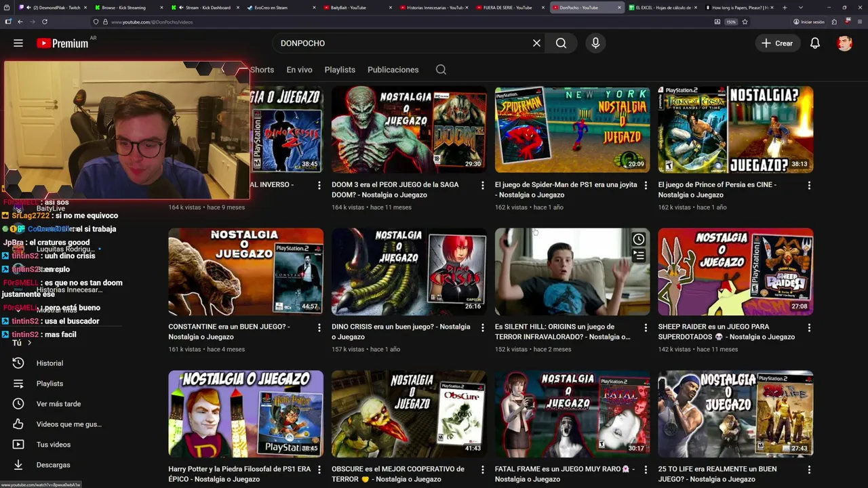This screenshot has height=488, width=868.
Task: Search within the DonPocho channel
Action: tap(441, 70)
